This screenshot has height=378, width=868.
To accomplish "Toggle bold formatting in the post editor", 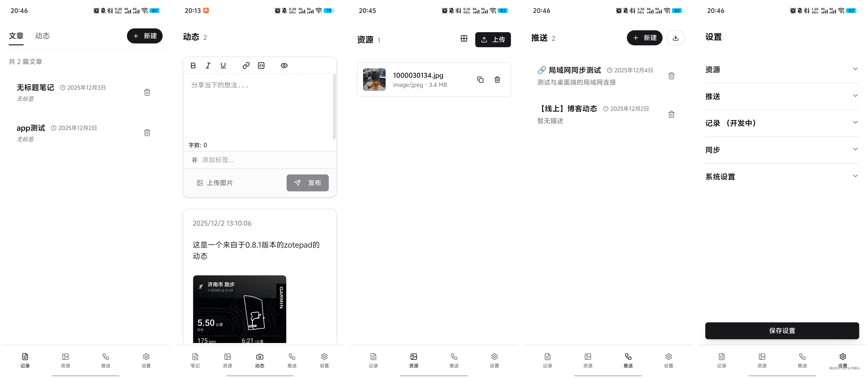I will pyautogui.click(x=193, y=65).
